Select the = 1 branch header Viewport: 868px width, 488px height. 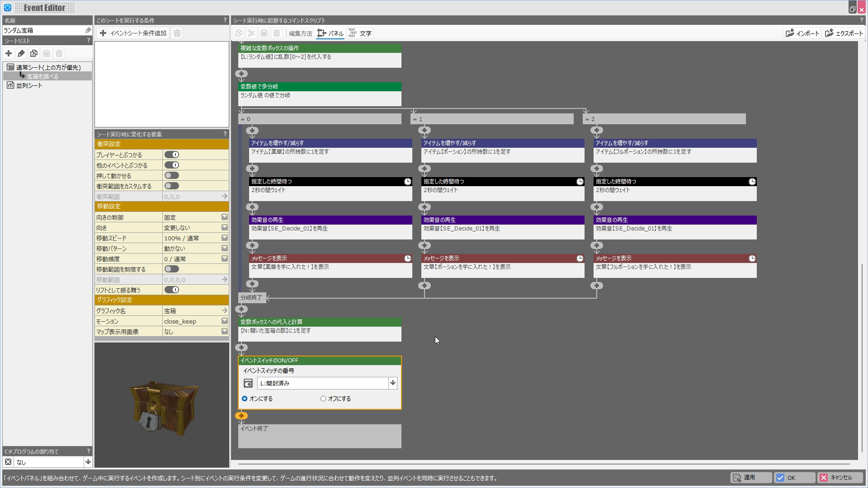coord(492,119)
